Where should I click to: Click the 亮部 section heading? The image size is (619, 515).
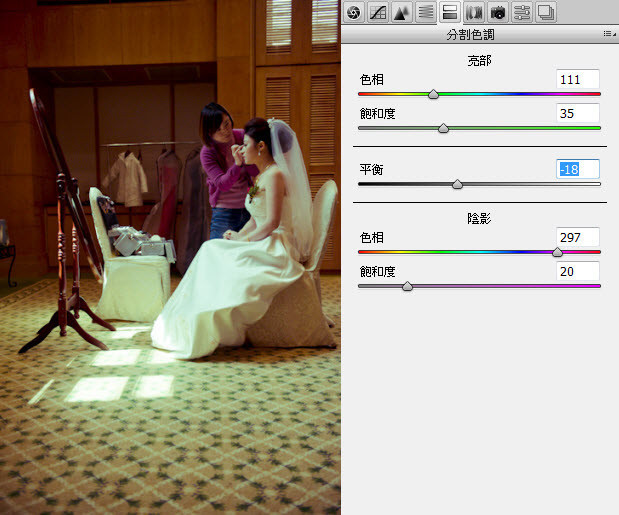(479, 60)
